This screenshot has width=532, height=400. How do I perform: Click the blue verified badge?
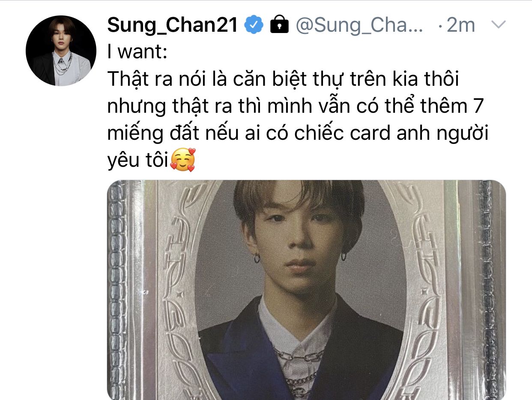coord(254,25)
